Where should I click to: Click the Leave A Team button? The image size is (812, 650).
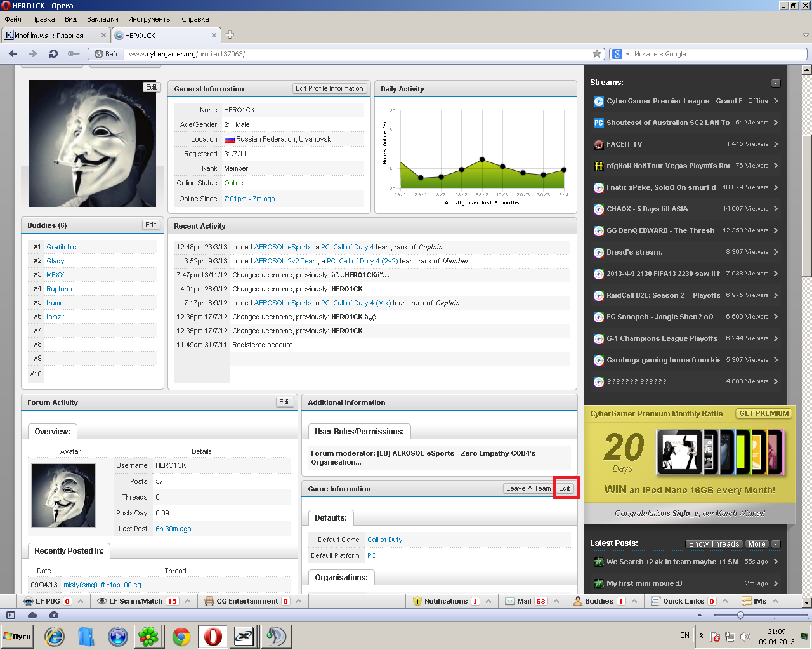point(528,488)
